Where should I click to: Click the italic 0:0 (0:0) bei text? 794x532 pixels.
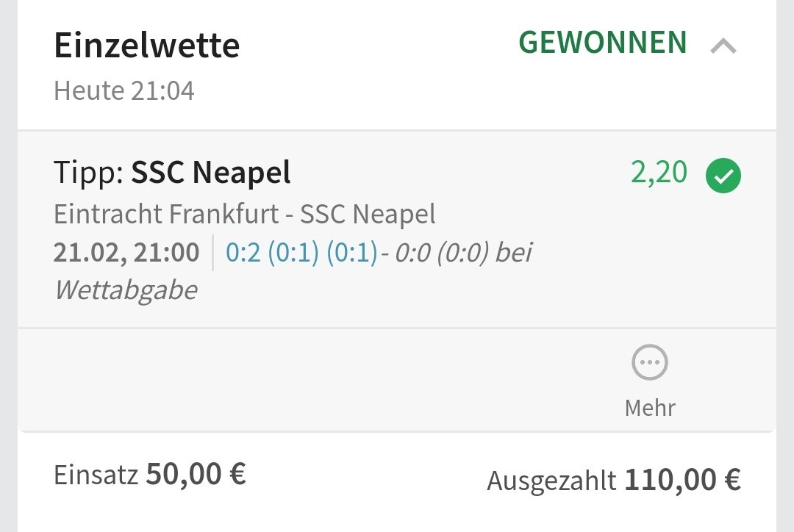pos(463,253)
